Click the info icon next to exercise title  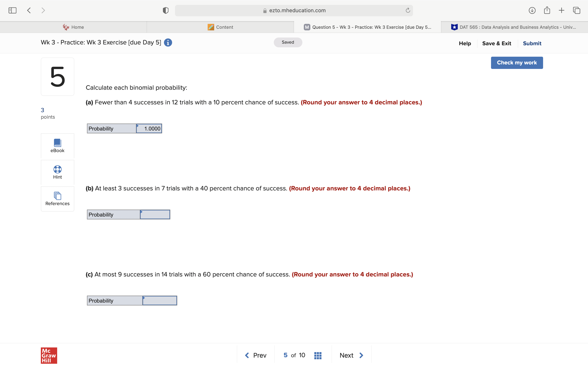(168, 42)
